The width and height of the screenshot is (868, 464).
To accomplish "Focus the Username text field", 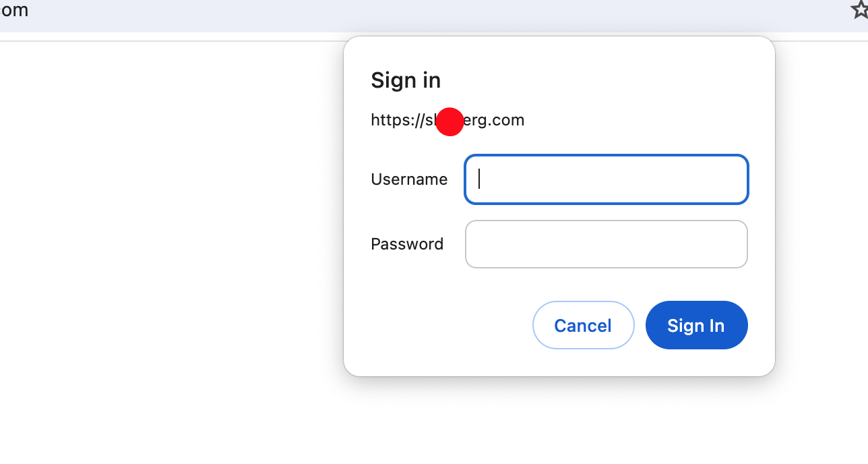I will tap(607, 179).
